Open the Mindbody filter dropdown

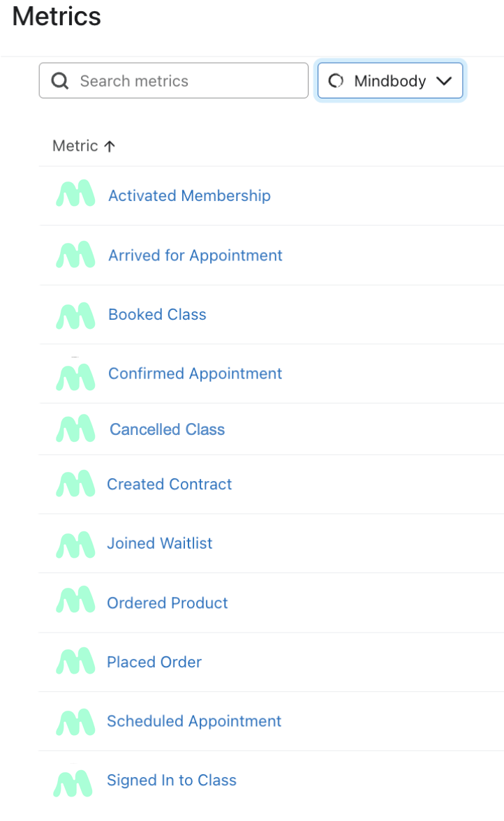[x=390, y=81]
